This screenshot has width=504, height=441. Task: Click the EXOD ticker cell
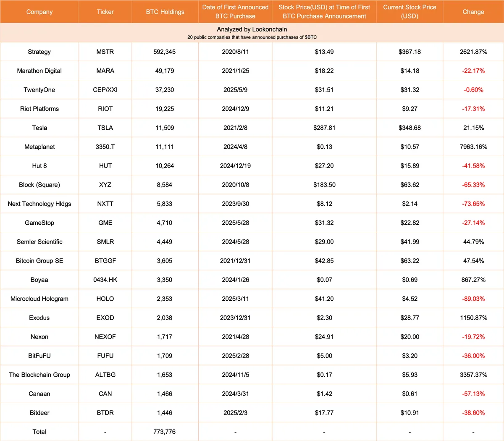105,318
